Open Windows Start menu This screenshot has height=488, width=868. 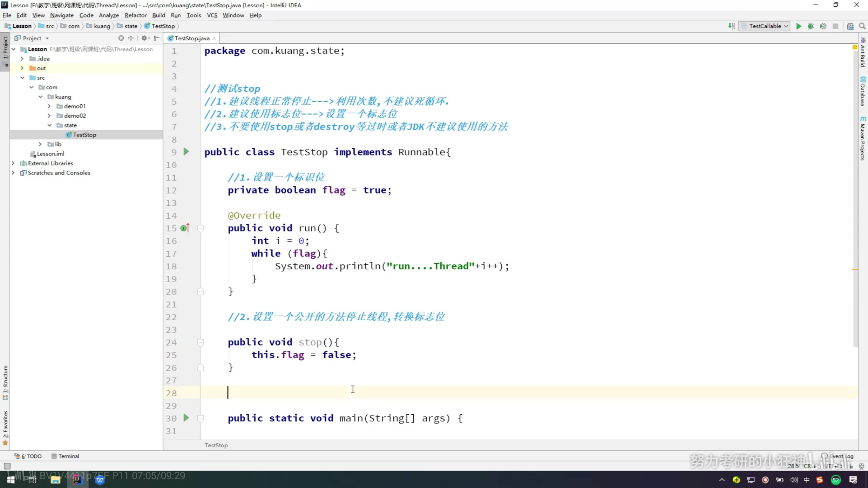tap(11, 480)
